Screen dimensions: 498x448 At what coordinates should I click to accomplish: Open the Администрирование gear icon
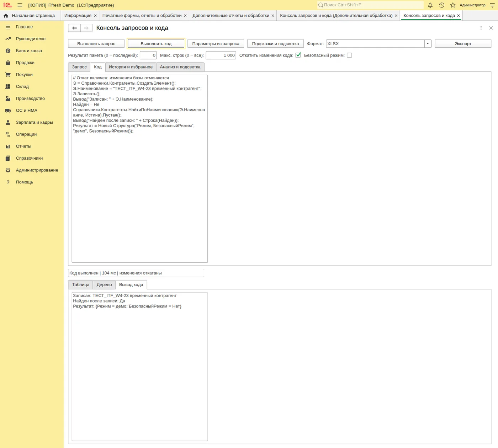tap(8, 170)
